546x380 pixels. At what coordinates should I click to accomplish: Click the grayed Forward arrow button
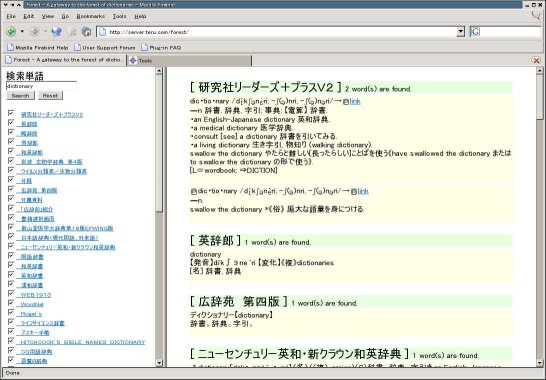click(x=34, y=32)
